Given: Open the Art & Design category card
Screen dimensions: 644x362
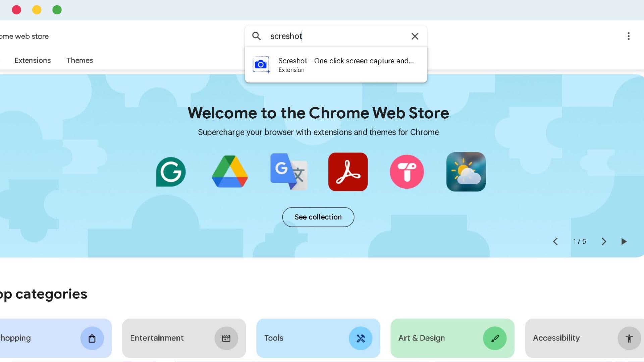Looking at the screenshot, I should click(452, 338).
